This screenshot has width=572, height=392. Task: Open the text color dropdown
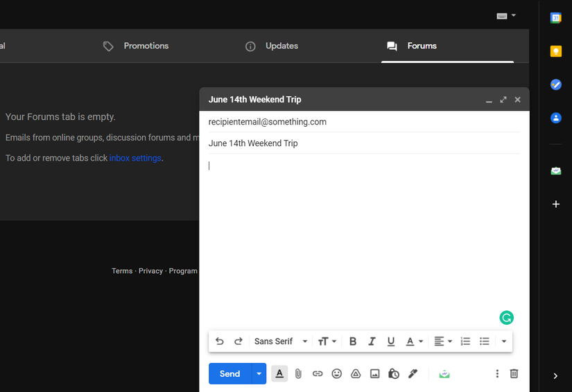coord(415,341)
